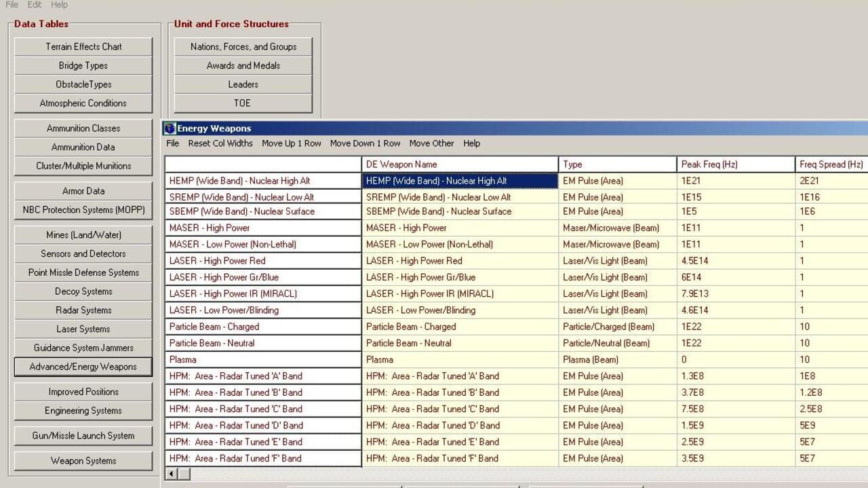Screen dimensions: 868x488
Task: Open Terrain Effects Chart data table
Action: click(83, 47)
